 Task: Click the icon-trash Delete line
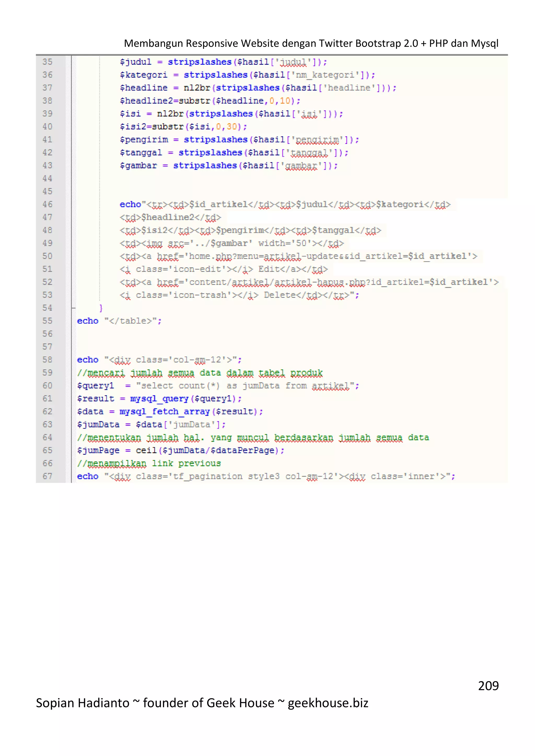[x=240, y=295]
